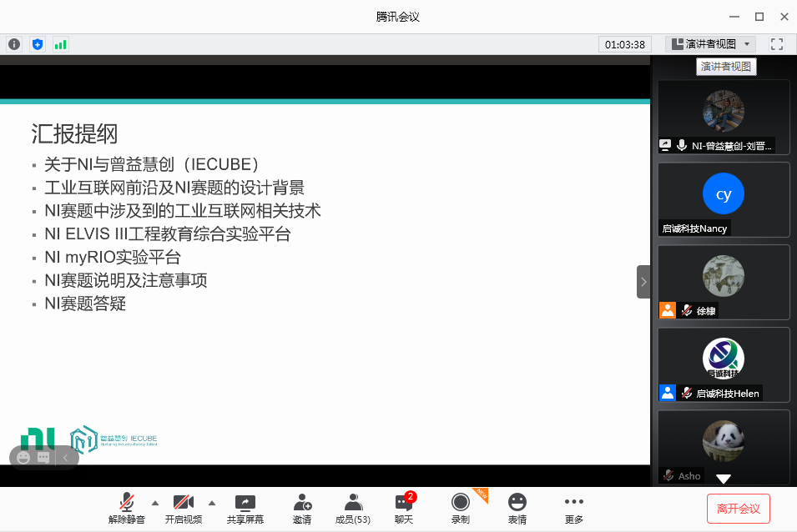Screen dimensions: 797x532
Task: Click the muted mic icon beside 启诚科技Helen
Action: point(687,393)
